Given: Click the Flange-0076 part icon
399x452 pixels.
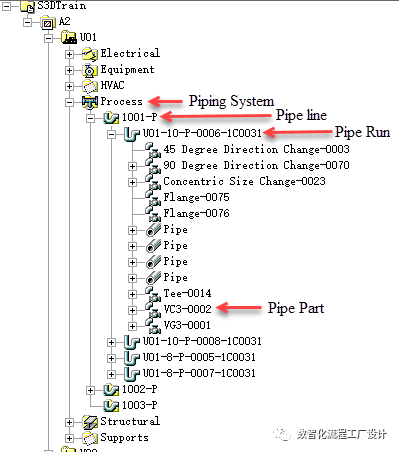Looking at the screenshot, I should [153, 214].
